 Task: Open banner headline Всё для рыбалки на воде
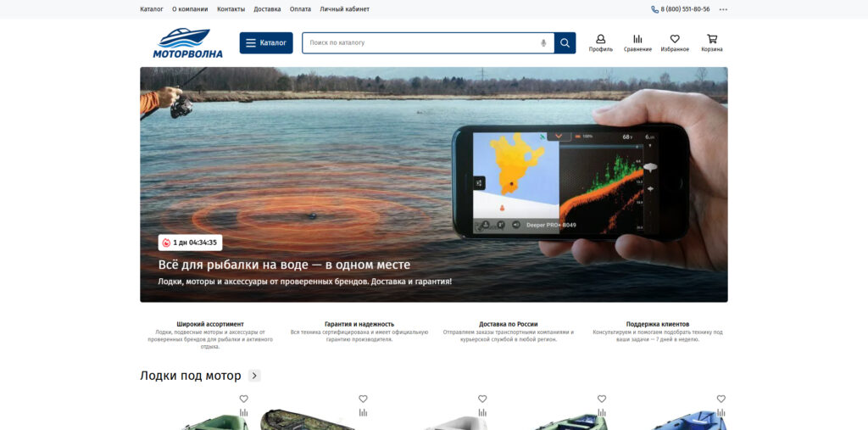[284, 265]
